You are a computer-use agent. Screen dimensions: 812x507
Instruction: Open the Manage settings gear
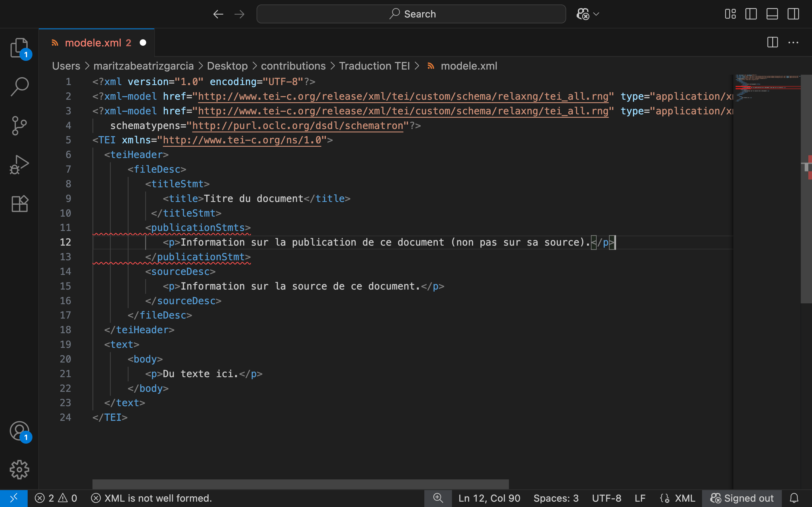coord(19,470)
